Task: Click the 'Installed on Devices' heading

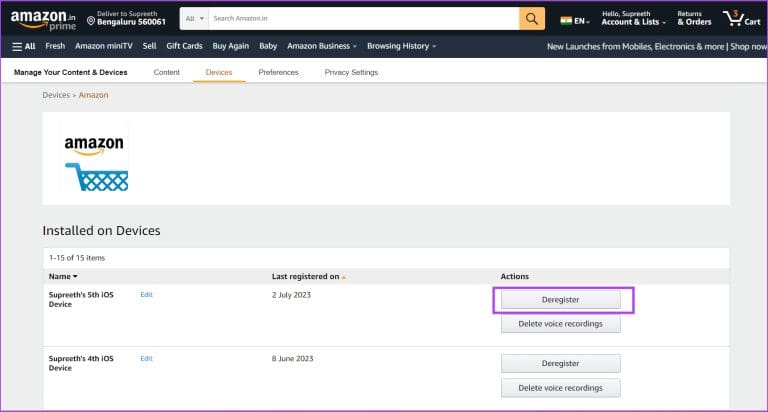Action: point(101,230)
